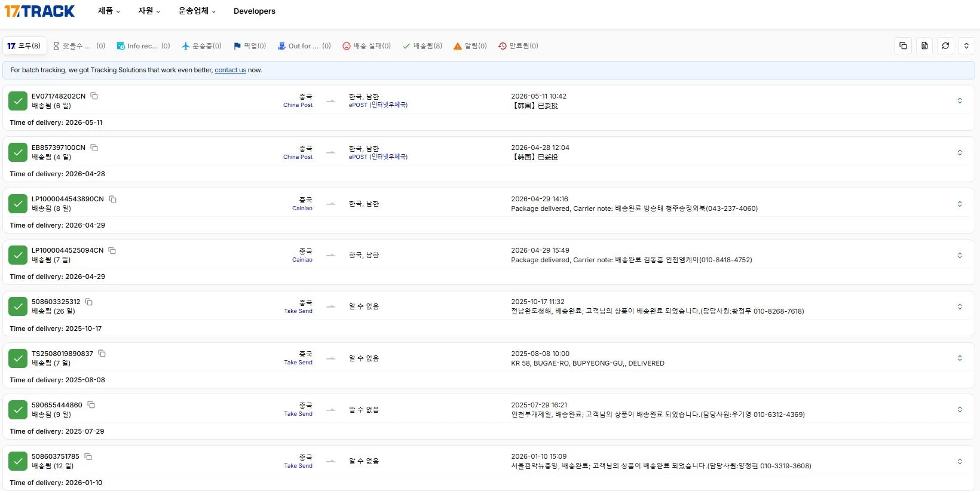Viewport: 980px width, 491px height.
Task: Copy tracking number LP1000044525094CN
Action: (112, 250)
